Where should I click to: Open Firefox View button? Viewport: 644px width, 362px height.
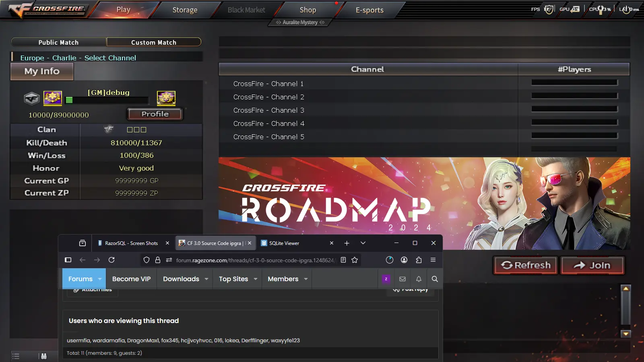click(83, 243)
